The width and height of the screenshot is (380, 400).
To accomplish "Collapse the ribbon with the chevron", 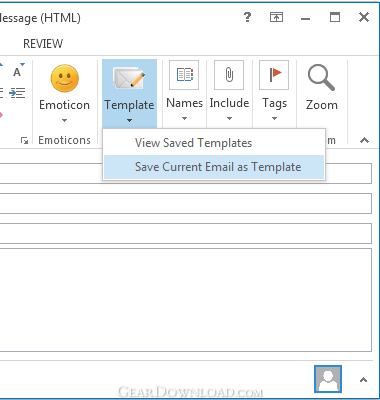I will point(365,140).
